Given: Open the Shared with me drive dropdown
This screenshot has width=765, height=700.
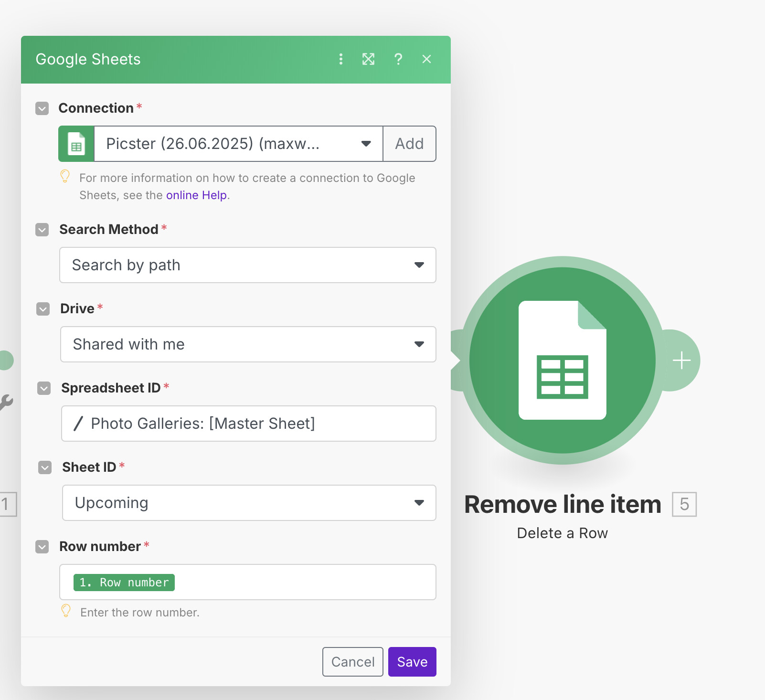Looking at the screenshot, I should (248, 344).
